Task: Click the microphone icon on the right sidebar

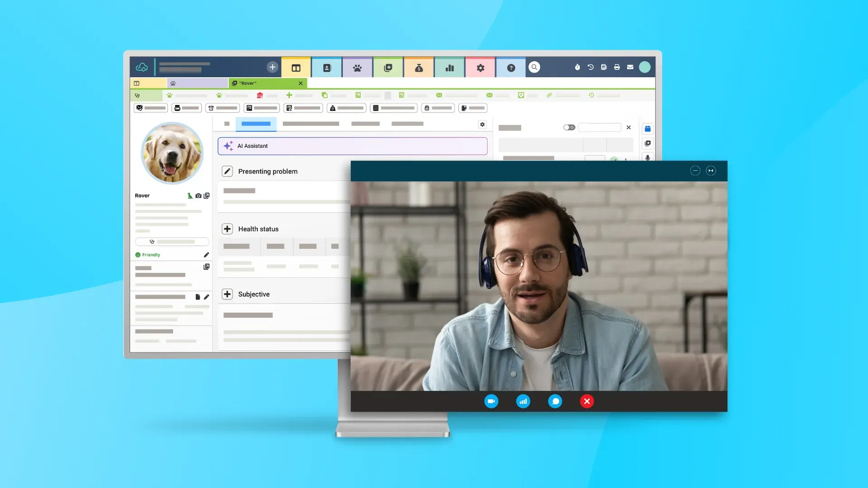Action: [x=647, y=158]
